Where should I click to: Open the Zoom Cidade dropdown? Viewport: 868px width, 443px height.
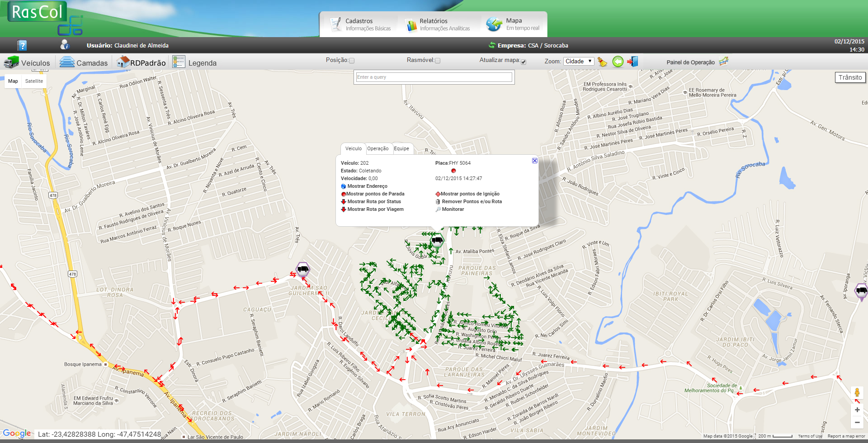[578, 62]
